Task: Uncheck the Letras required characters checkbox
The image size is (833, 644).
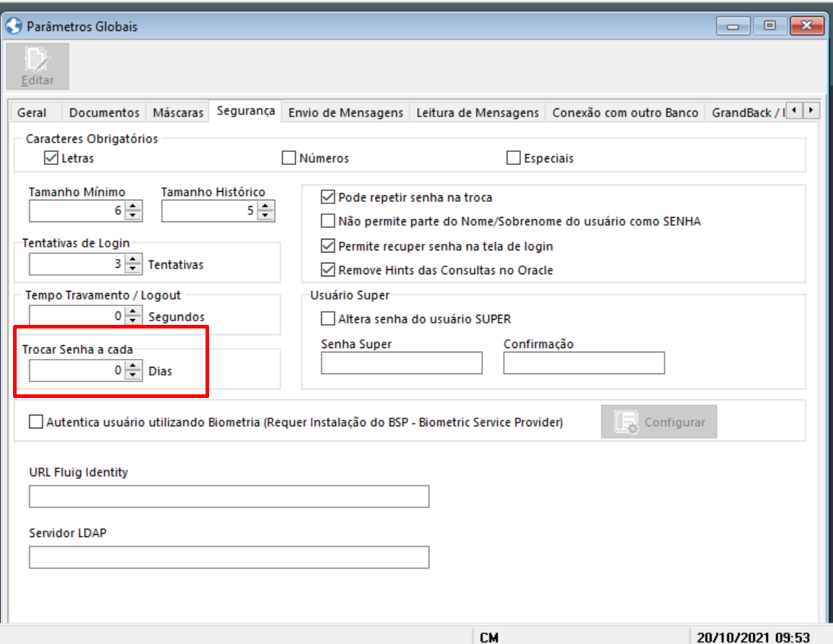Action: [x=51, y=158]
